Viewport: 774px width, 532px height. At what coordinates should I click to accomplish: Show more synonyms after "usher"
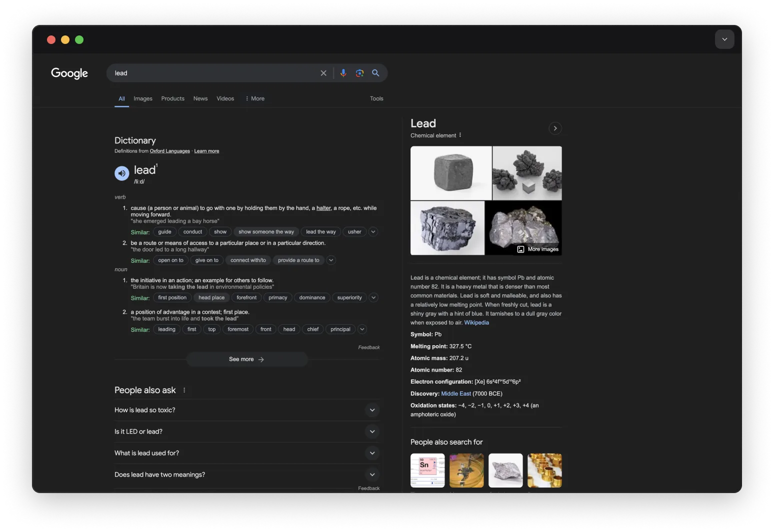tap(373, 231)
